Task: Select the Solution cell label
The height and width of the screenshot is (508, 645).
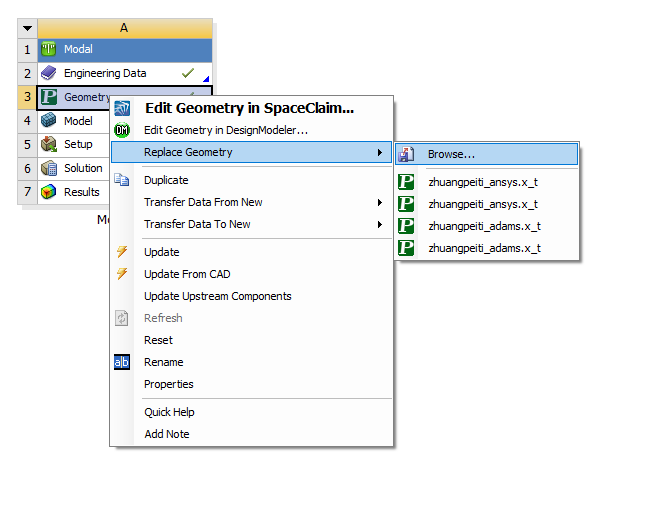Action: (83, 168)
